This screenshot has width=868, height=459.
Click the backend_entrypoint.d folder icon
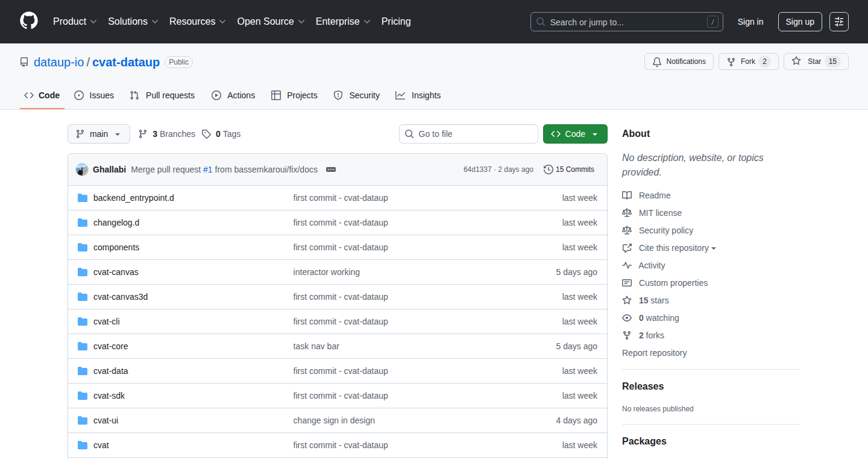83,198
